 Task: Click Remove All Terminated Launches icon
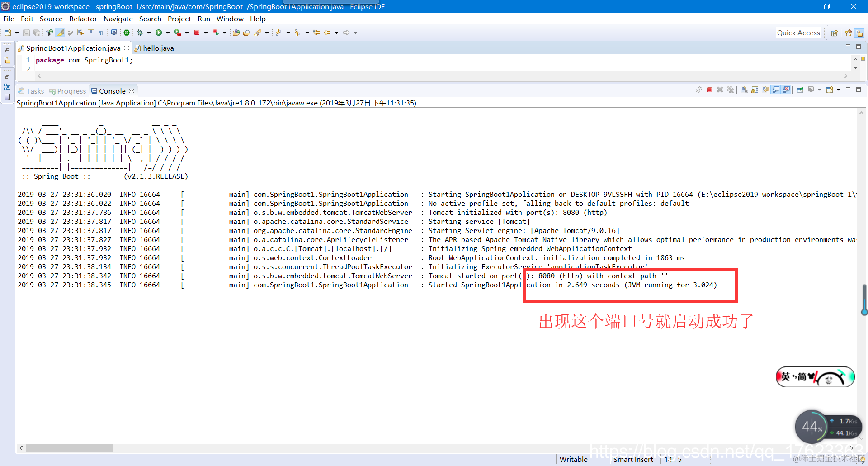tap(730, 90)
